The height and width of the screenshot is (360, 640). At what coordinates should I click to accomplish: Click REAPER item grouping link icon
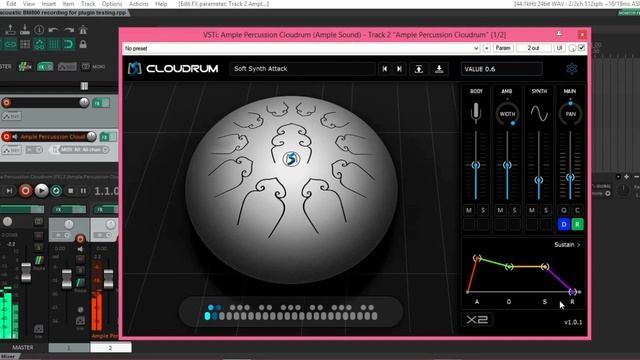pyautogui.click(x=10, y=44)
